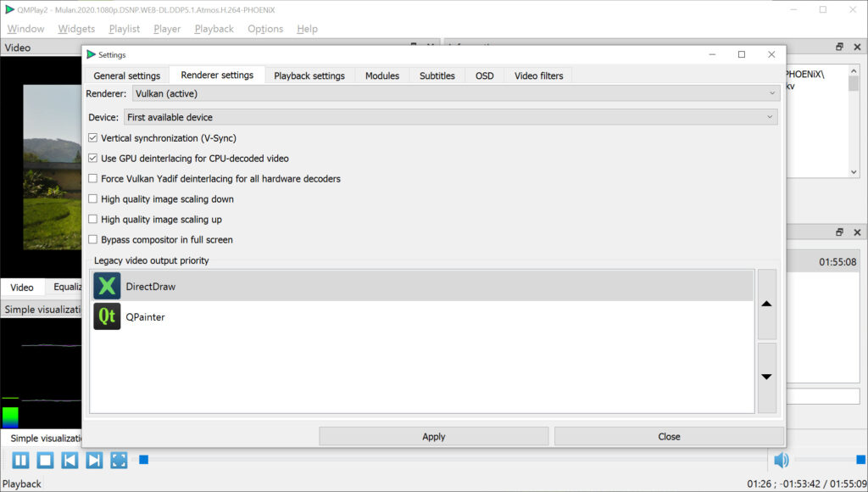
Task: Select the Simple visualization tab at the bottom
Action: pyautogui.click(x=46, y=439)
